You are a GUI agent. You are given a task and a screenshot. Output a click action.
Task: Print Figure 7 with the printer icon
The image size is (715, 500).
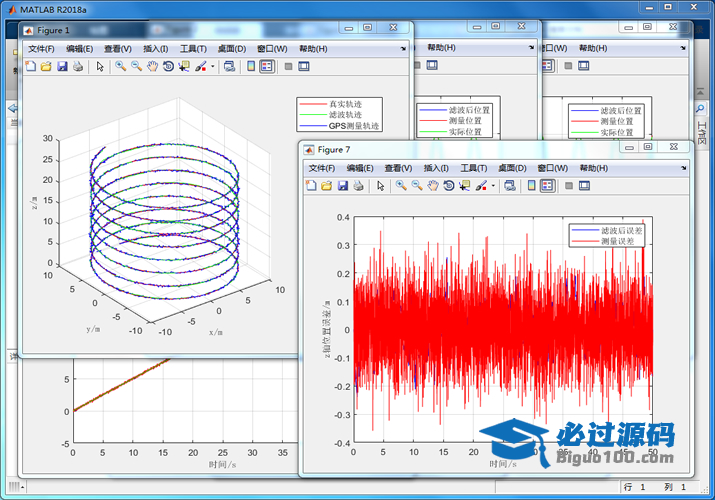pos(358,186)
